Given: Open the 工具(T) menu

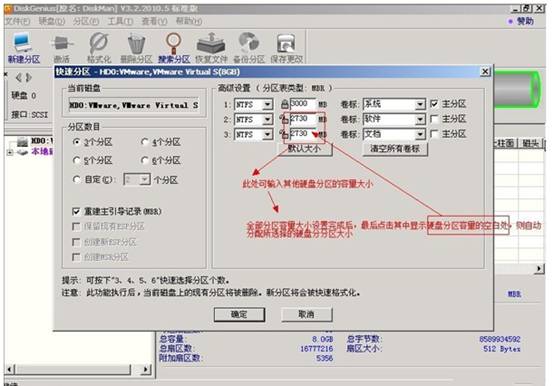Looking at the screenshot, I should click(120, 21).
